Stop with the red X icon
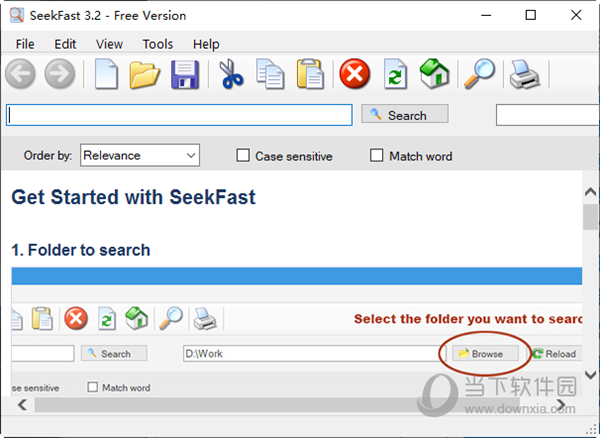600x438 pixels. [x=355, y=73]
